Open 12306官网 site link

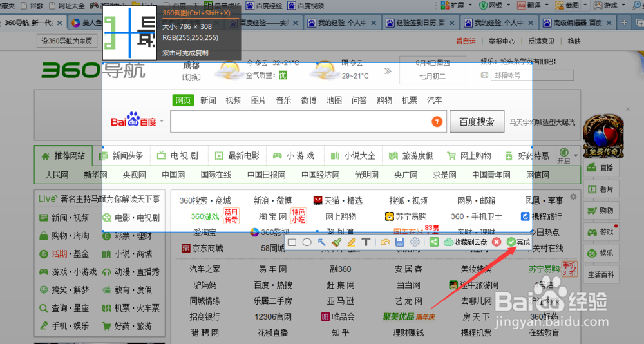coord(272,316)
